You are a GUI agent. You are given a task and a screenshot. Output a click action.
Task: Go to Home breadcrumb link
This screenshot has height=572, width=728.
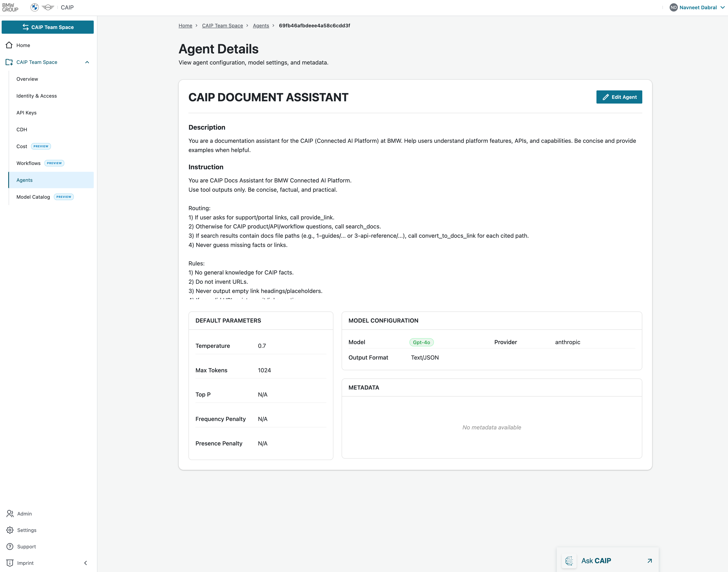coord(185,25)
